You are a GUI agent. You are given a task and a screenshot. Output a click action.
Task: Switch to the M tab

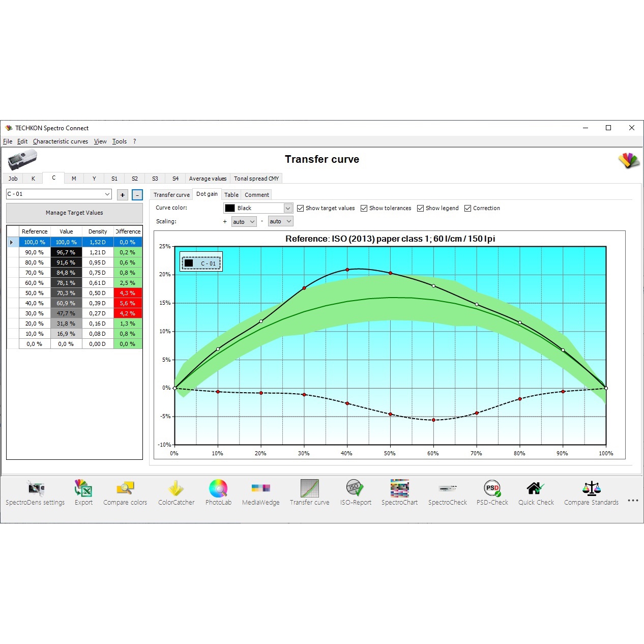(x=74, y=179)
